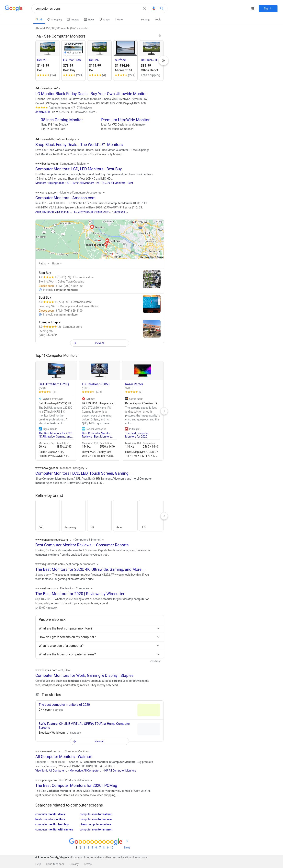Expand the www.lg.com ad dropdown arrow
Screen dimensions: 283x868
tap(60, 89)
